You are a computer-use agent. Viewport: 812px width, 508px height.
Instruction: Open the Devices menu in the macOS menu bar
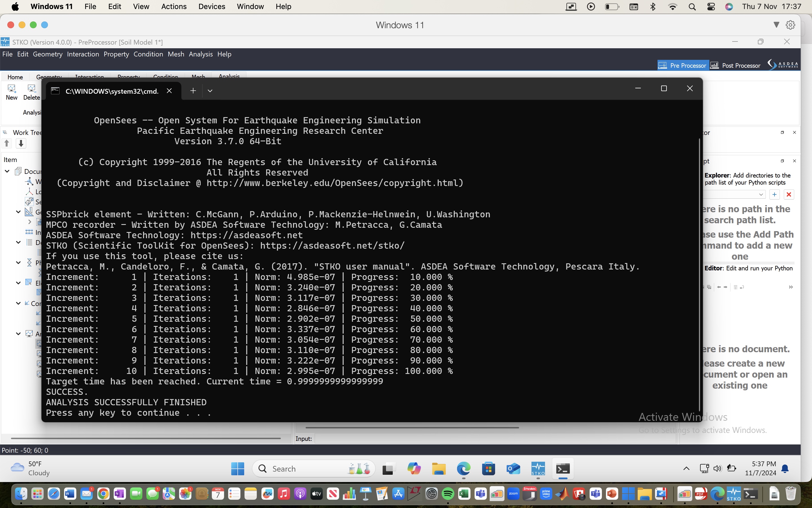212,7
